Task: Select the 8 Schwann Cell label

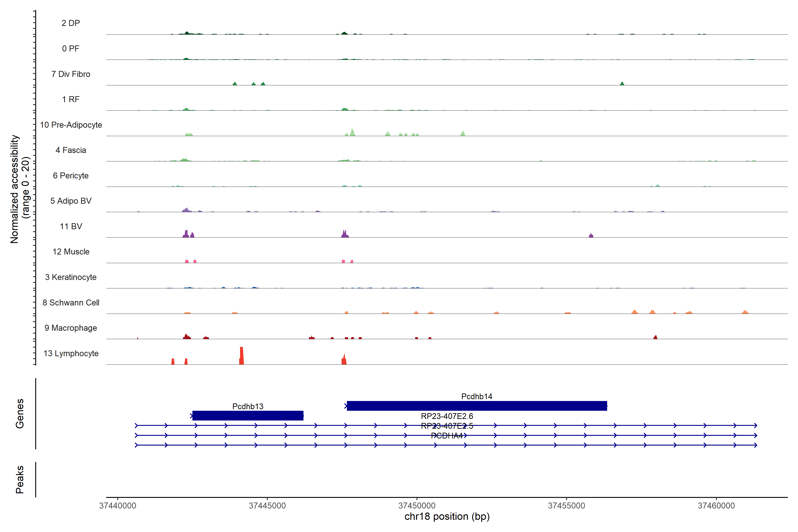Action: pos(71,303)
